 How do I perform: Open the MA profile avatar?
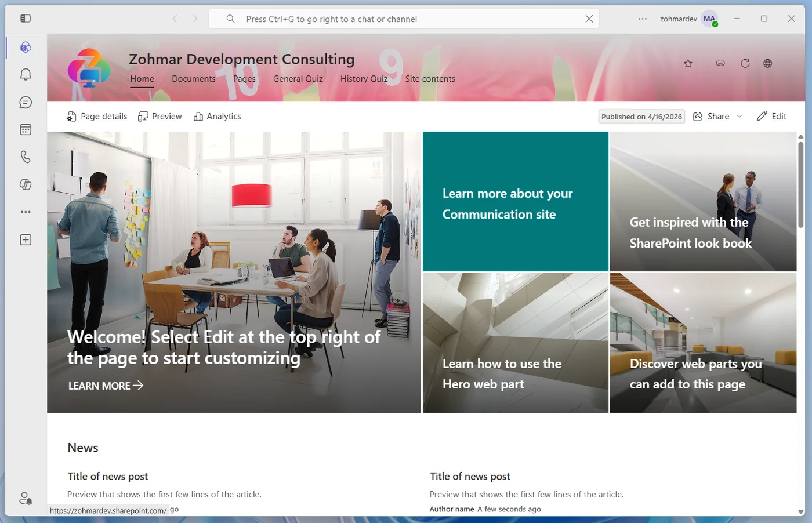[x=710, y=19]
